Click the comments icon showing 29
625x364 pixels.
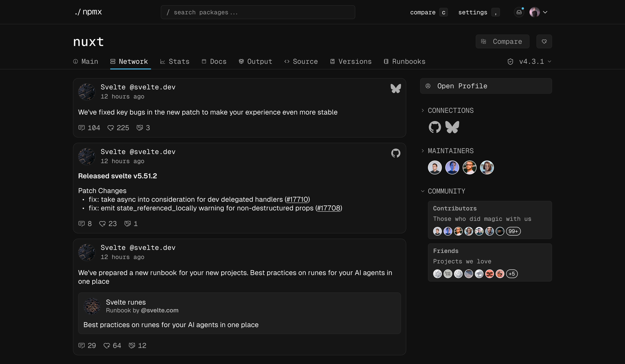pos(82,345)
